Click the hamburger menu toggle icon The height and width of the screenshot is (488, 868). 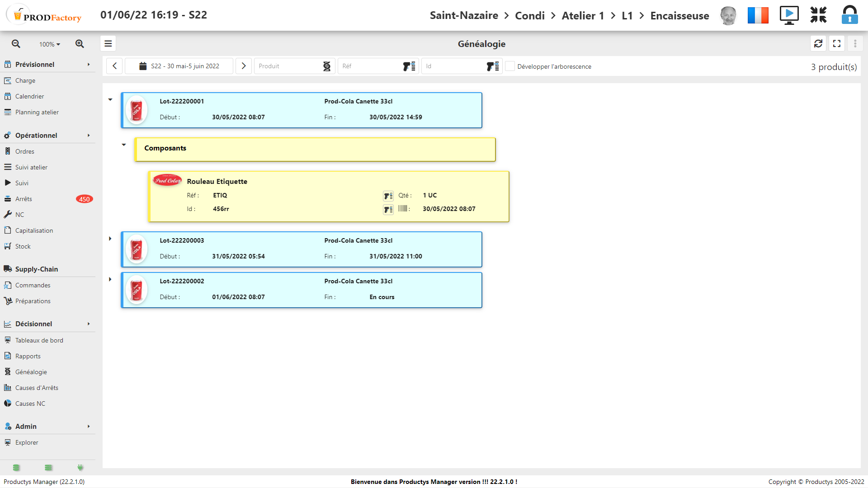click(x=108, y=43)
